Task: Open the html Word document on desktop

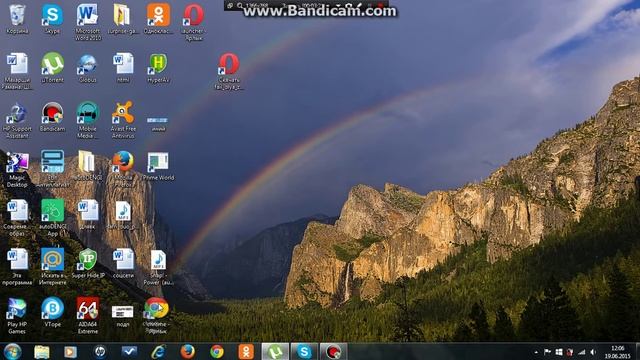Action: coord(123,64)
